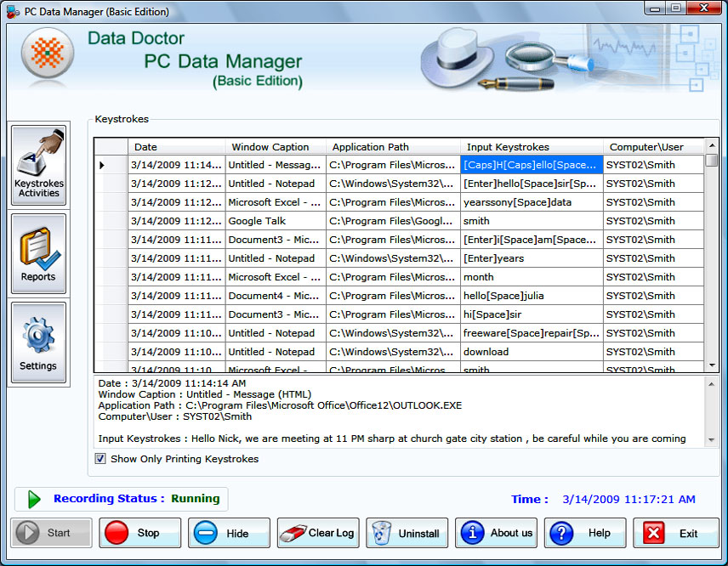Click the Input Keystrokes column header
Screen dimensions: 728x566
pyautogui.click(x=529, y=146)
